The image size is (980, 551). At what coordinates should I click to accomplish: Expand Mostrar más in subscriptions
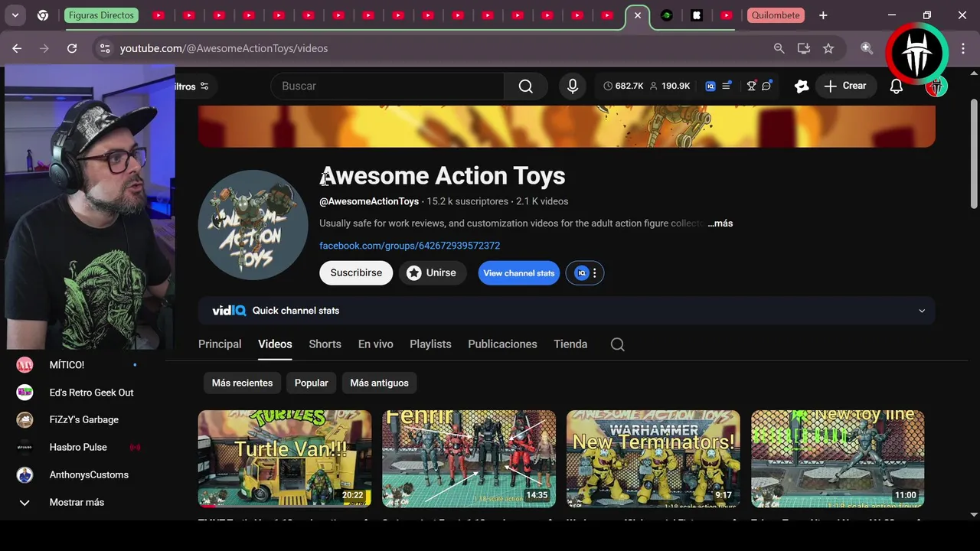pyautogui.click(x=77, y=502)
